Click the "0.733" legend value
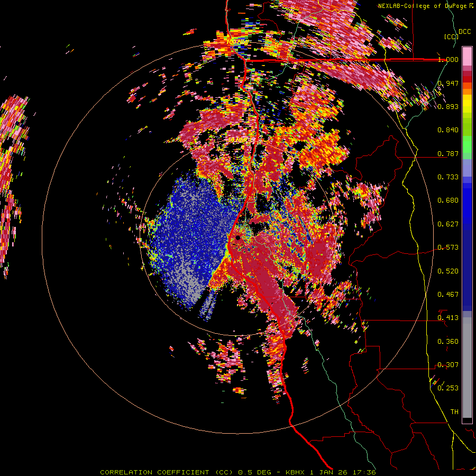This screenshot has height=476, width=476. tap(448, 177)
